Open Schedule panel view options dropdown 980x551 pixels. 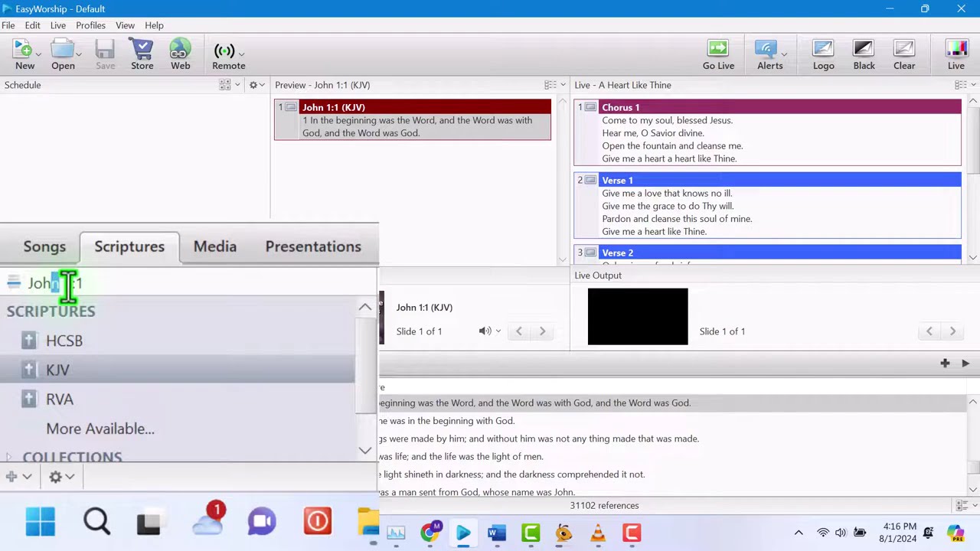(229, 85)
